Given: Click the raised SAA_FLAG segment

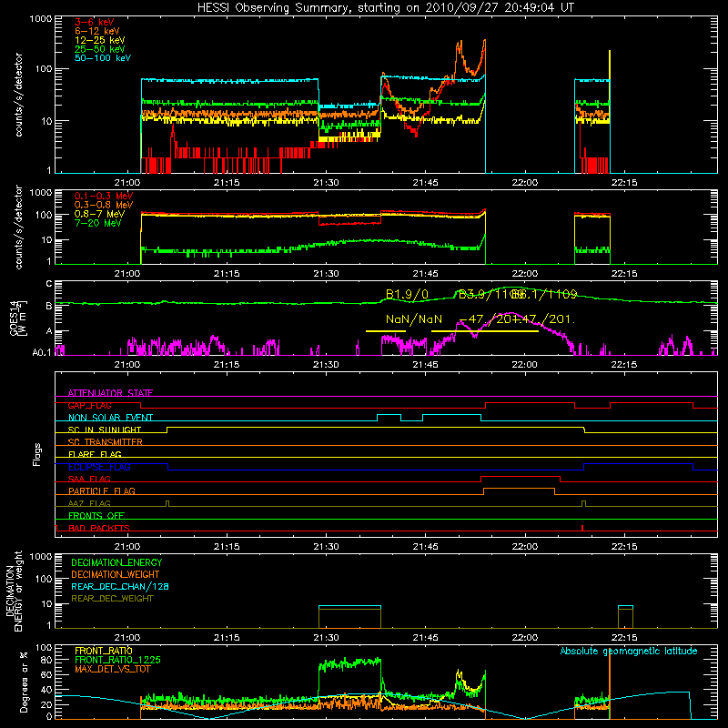Looking at the screenshot, I should click(521, 476).
